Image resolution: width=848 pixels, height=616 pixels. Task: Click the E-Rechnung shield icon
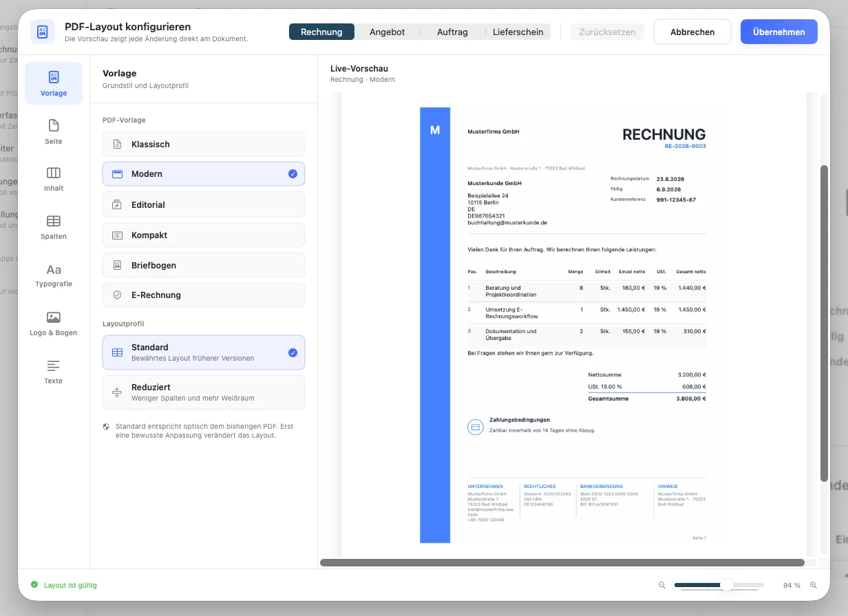click(117, 295)
